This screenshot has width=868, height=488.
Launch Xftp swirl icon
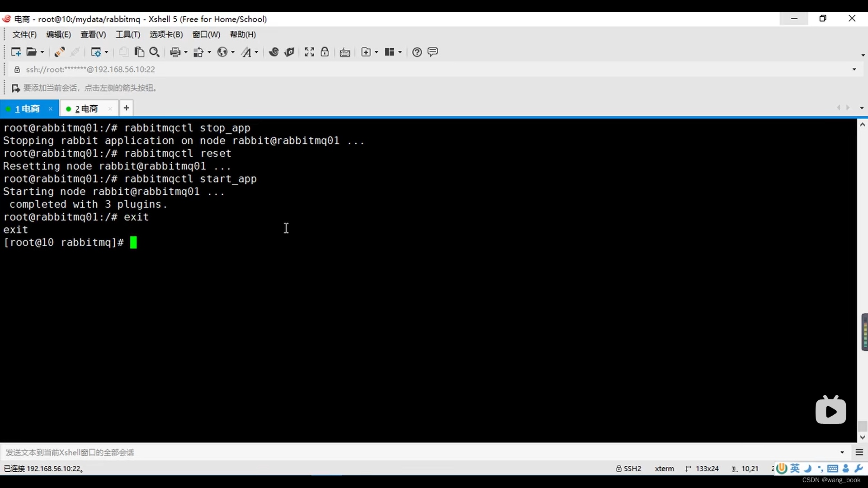coord(274,52)
